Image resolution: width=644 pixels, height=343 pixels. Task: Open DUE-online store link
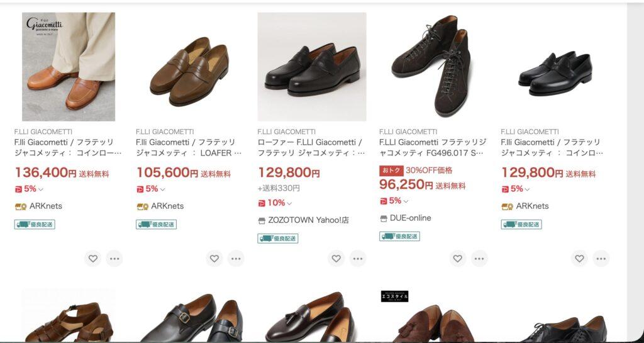coord(411,218)
